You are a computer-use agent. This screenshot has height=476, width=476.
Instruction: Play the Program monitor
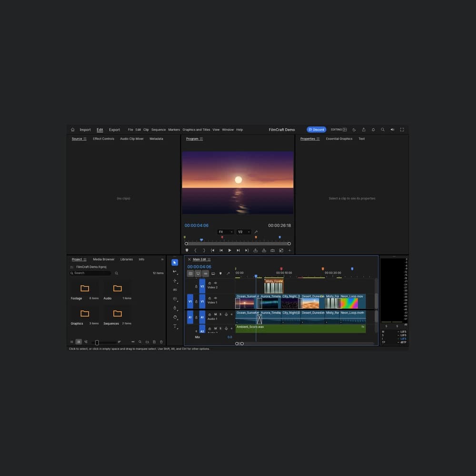(229, 250)
